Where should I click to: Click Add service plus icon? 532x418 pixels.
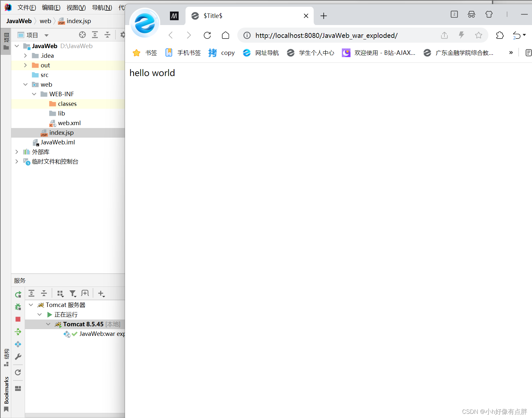click(x=101, y=293)
